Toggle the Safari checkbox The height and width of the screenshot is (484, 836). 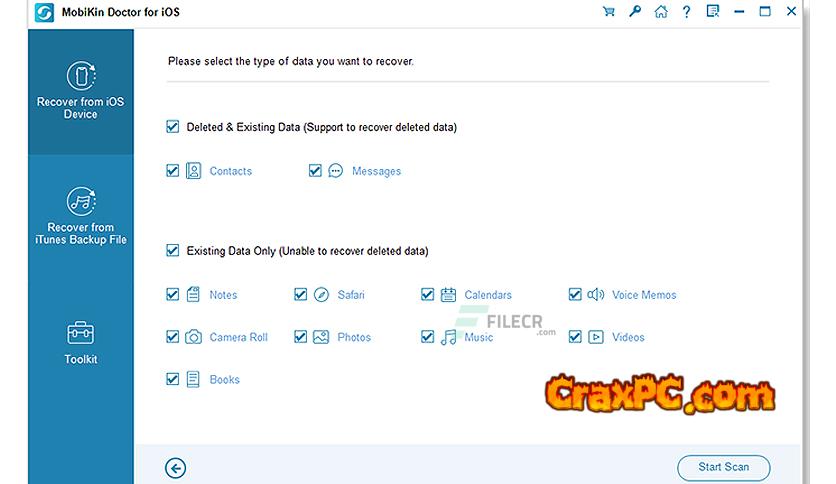point(300,294)
